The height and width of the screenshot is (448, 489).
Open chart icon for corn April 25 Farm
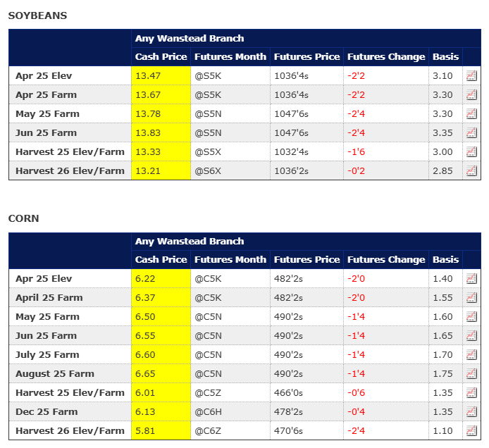(x=471, y=297)
